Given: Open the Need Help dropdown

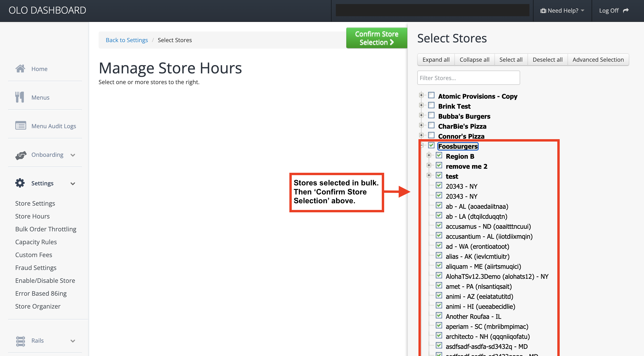Looking at the screenshot, I should pos(562,10).
